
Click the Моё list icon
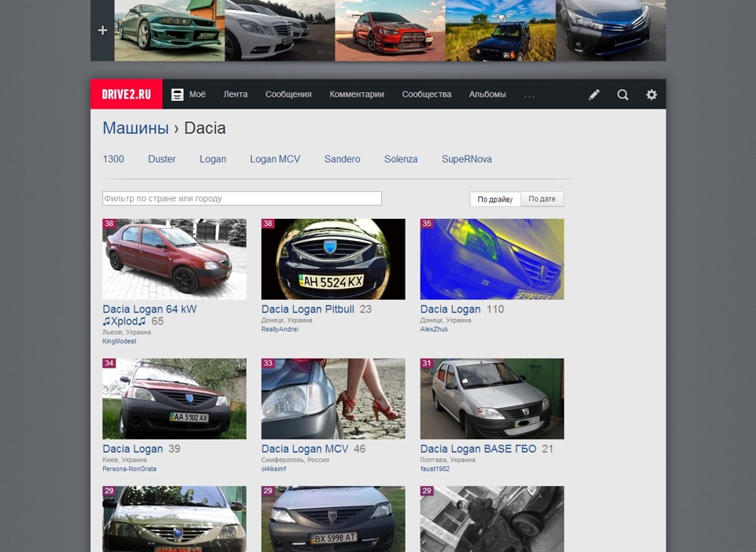pyautogui.click(x=177, y=94)
